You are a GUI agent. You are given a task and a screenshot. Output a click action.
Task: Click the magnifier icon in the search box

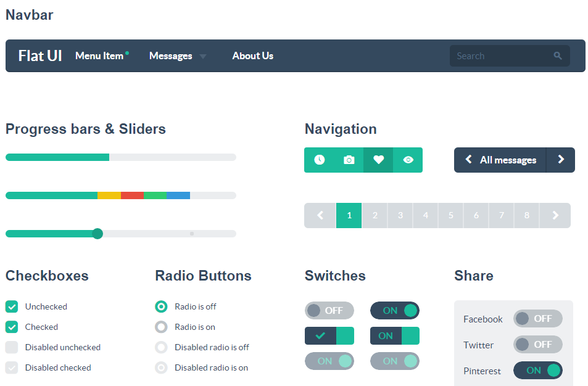coord(558,56)
